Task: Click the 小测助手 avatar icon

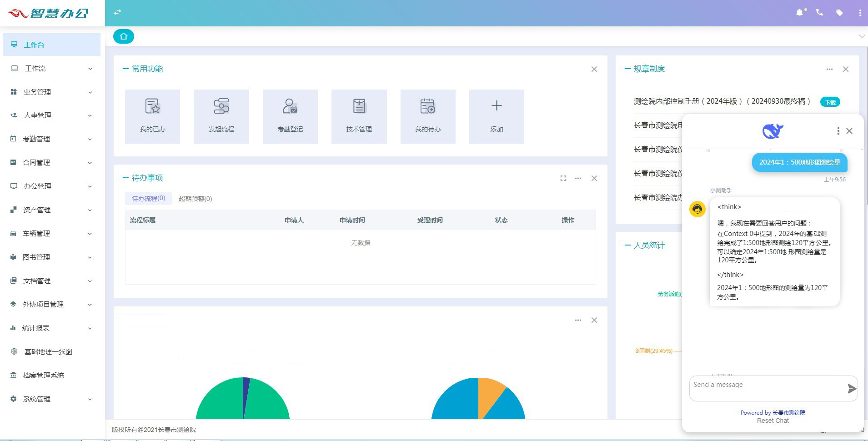Action: (x=697, y=209)
